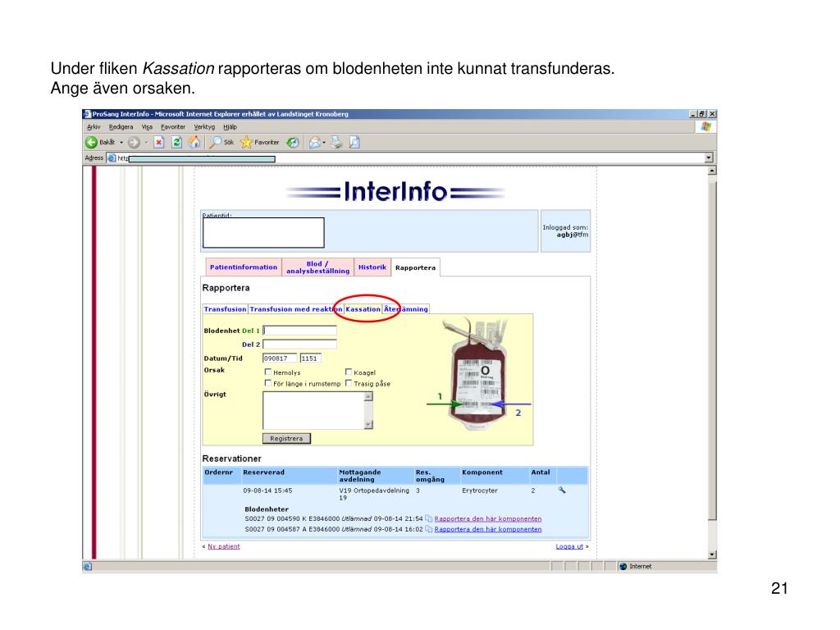Tick the Hemolys checkbox

tap(268, 372)
